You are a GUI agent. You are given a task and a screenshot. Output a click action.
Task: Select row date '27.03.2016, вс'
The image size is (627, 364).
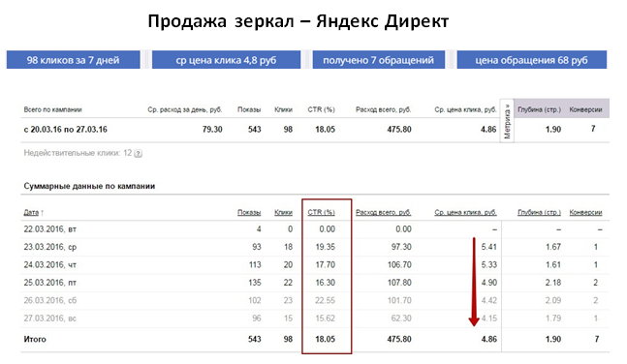pyautogui.click(x=50, y=318)
